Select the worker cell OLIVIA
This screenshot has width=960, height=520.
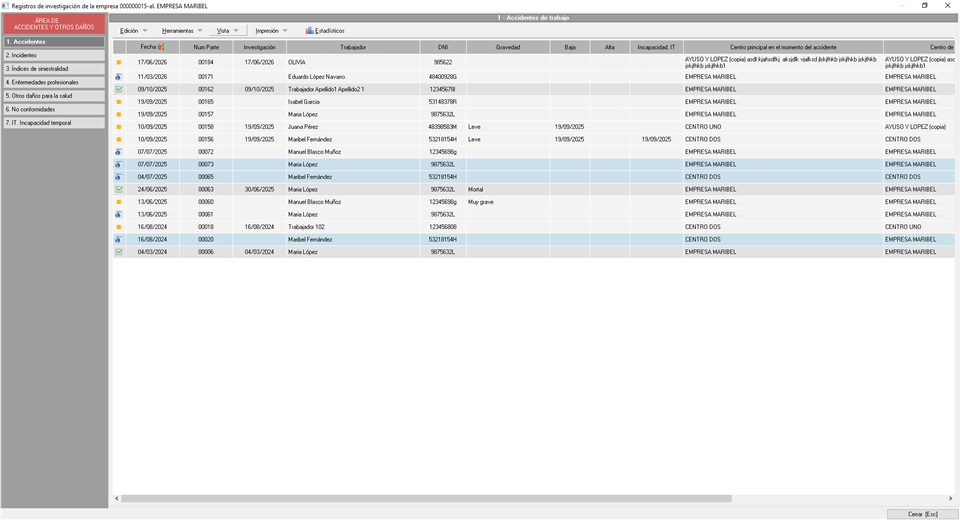click(353, 62)
